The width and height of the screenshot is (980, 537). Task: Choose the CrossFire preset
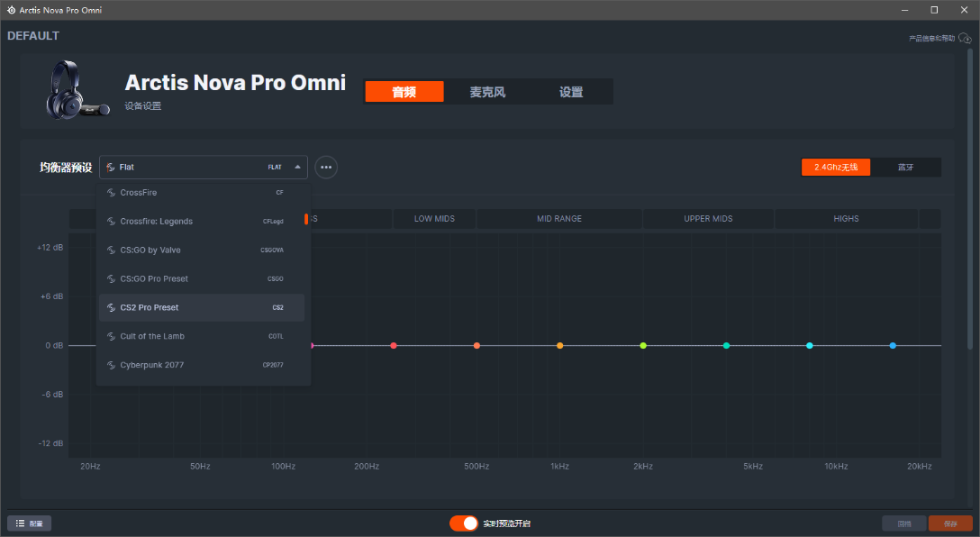coord(201,193)
